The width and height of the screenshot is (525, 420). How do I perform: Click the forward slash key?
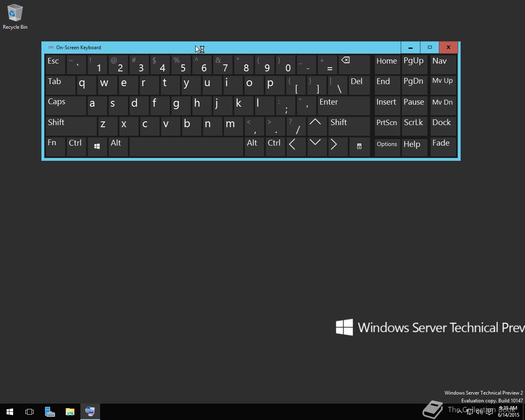tap(296, 126)
